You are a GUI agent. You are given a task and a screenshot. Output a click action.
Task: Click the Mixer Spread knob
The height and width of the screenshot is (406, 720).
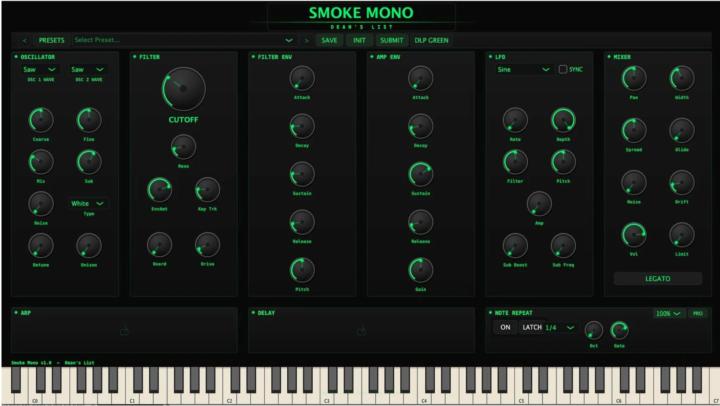tap(634, 130)
